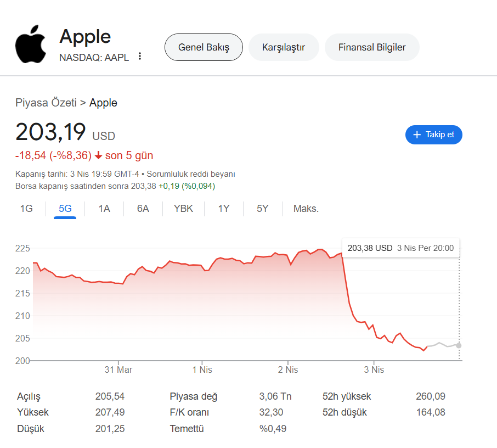Select the Maks. time range

click(x=306, y=209)
